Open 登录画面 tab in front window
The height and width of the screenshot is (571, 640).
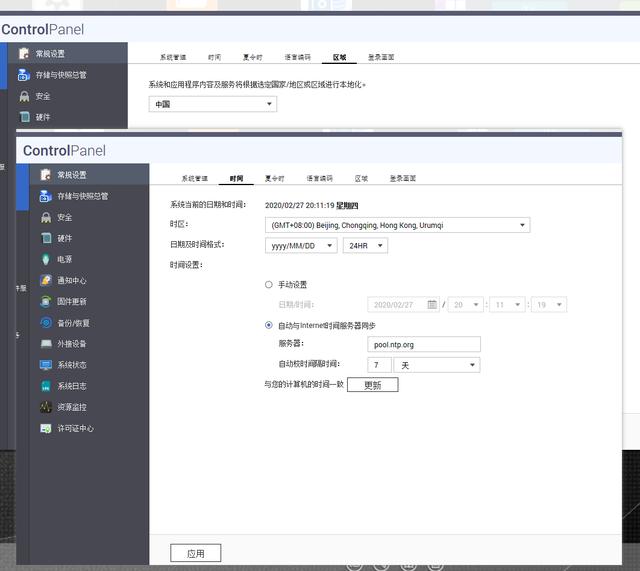[402, 178]
